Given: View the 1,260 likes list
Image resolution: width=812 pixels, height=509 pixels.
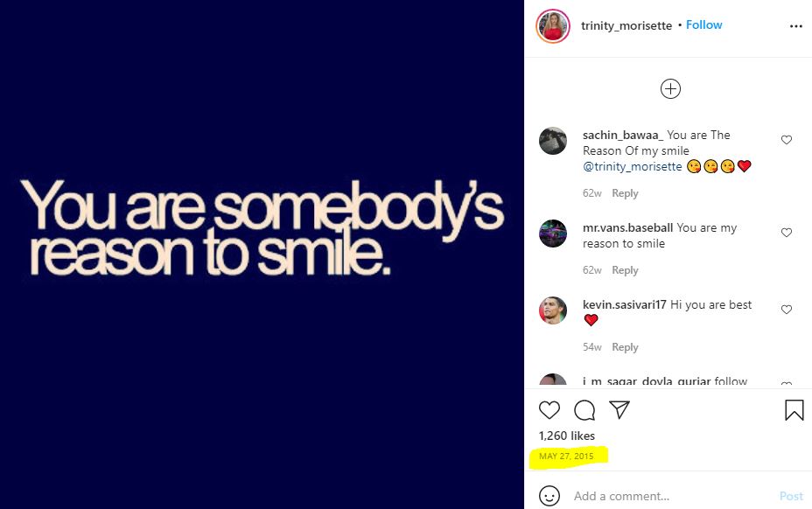Looking at the screenshot, I should tap(566, 436).
